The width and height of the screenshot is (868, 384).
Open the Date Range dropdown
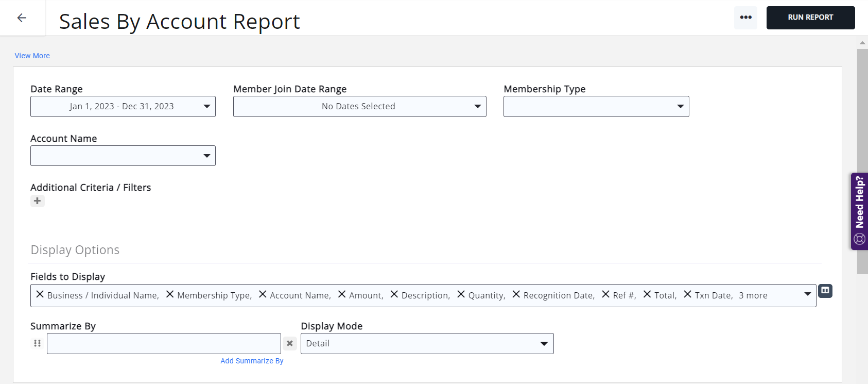(x=123, y=107)
